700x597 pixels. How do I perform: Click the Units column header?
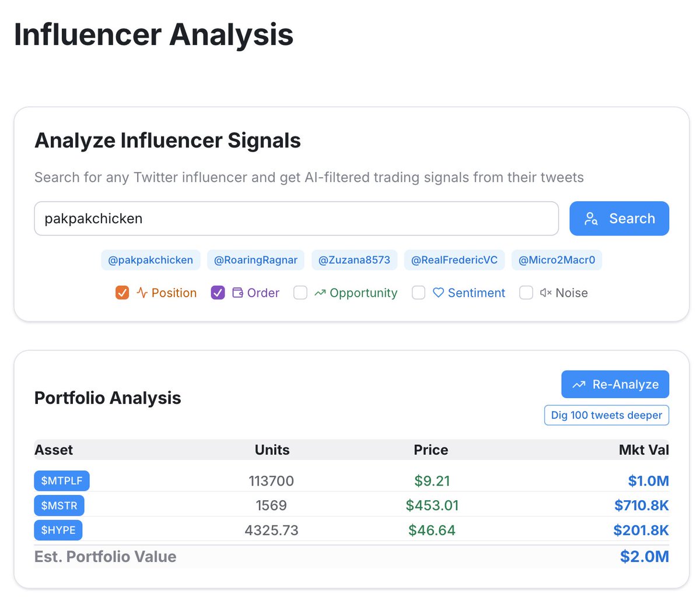click(x=272, y=450)
